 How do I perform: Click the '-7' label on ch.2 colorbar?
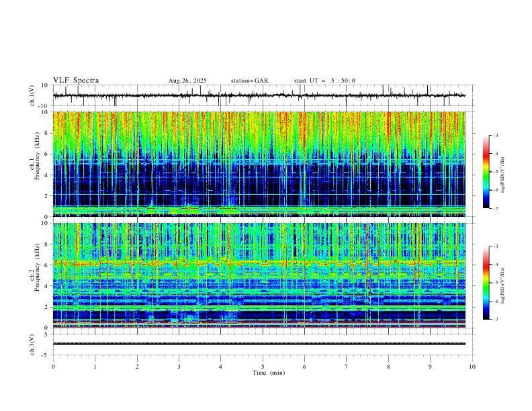tap(495, 320)
